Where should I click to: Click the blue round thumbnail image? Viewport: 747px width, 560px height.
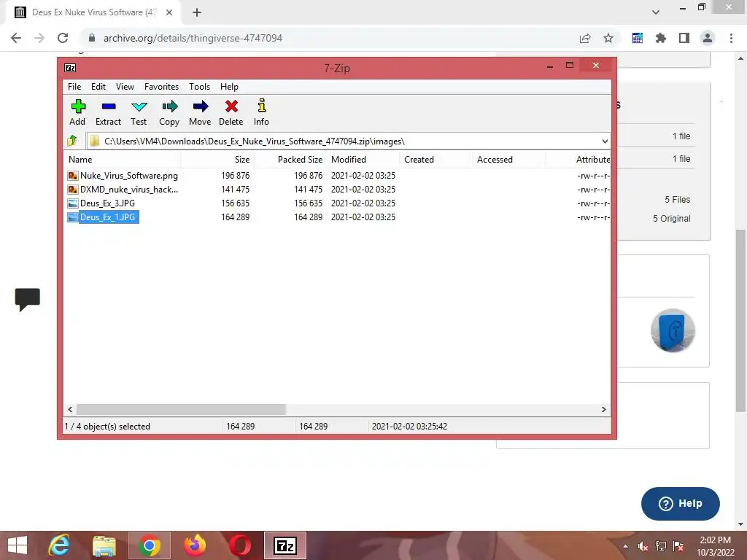click(673, 330)
